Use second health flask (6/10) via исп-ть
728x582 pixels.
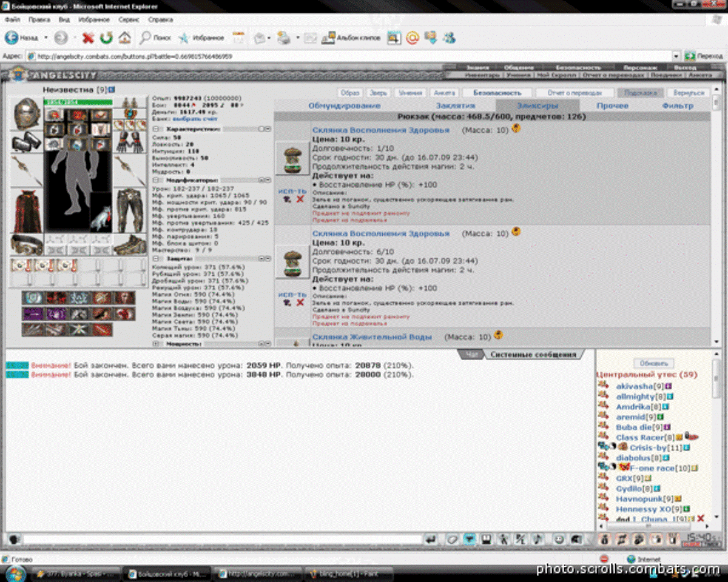292,295
